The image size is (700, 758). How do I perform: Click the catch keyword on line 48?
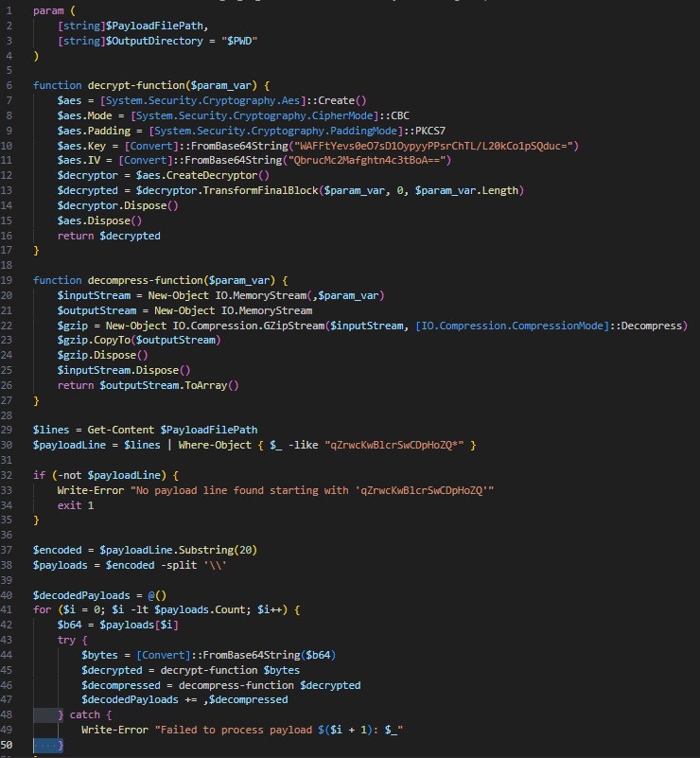point(85,714)
